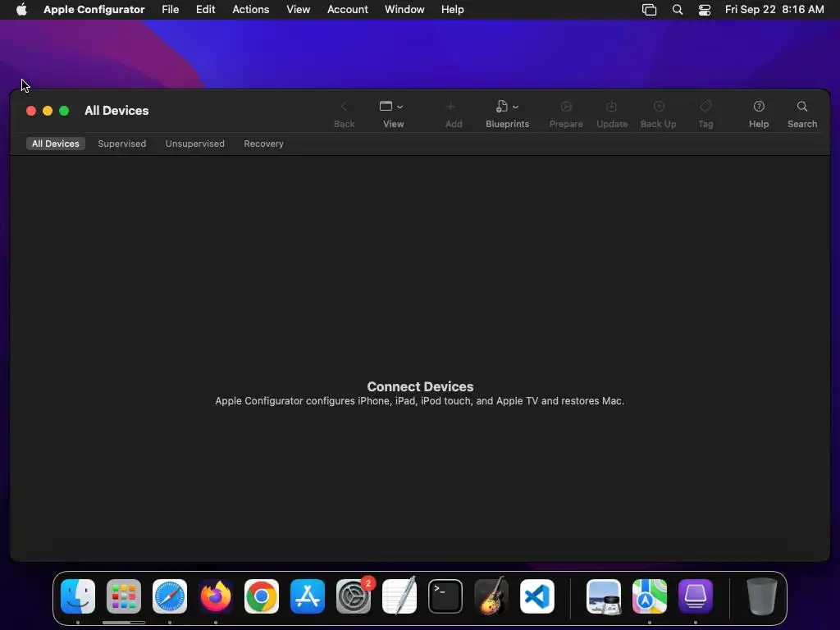Click the red close window button
The width and height of the screenshot is (840, 630).
[x=31, y=111]
